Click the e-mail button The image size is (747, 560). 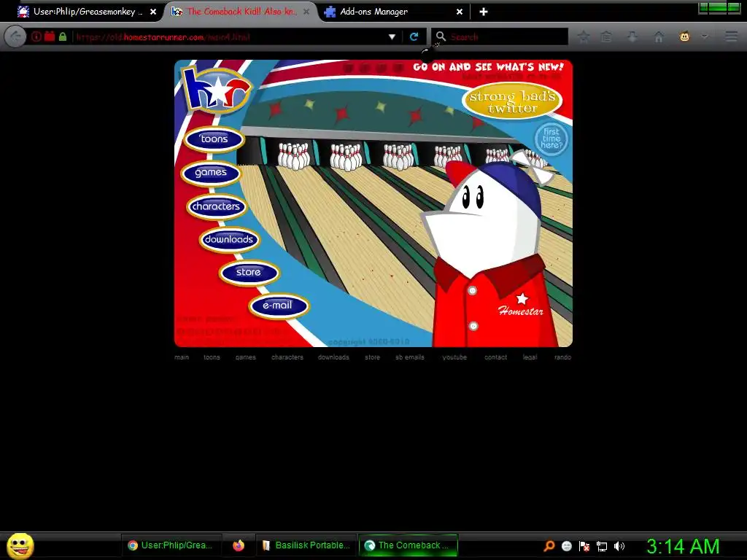point(278,306)
